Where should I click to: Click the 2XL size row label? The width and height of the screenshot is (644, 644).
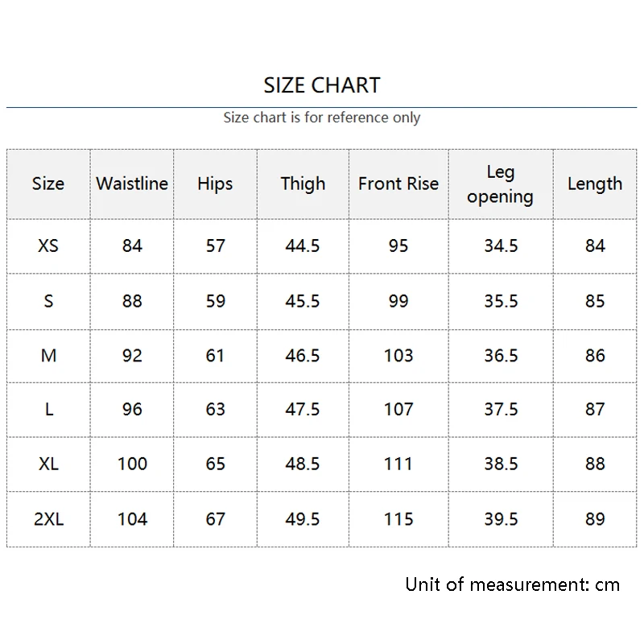click(x=48, y=519)
